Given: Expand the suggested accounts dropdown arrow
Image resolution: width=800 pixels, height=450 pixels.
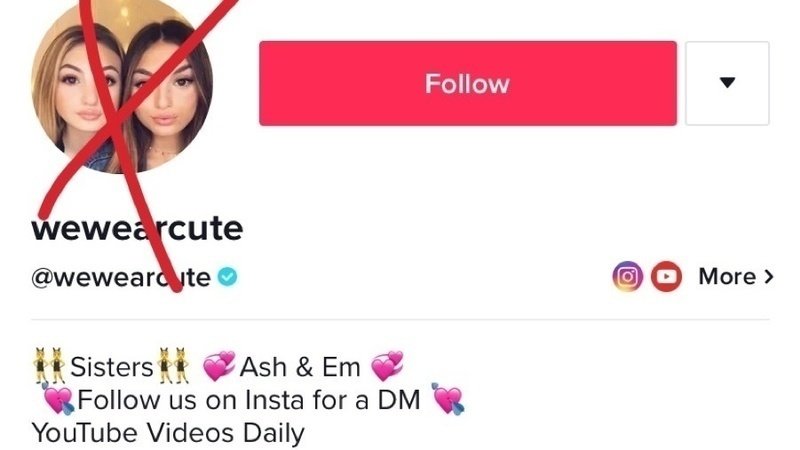Looking at the screenshot, I should click(727, 83).
